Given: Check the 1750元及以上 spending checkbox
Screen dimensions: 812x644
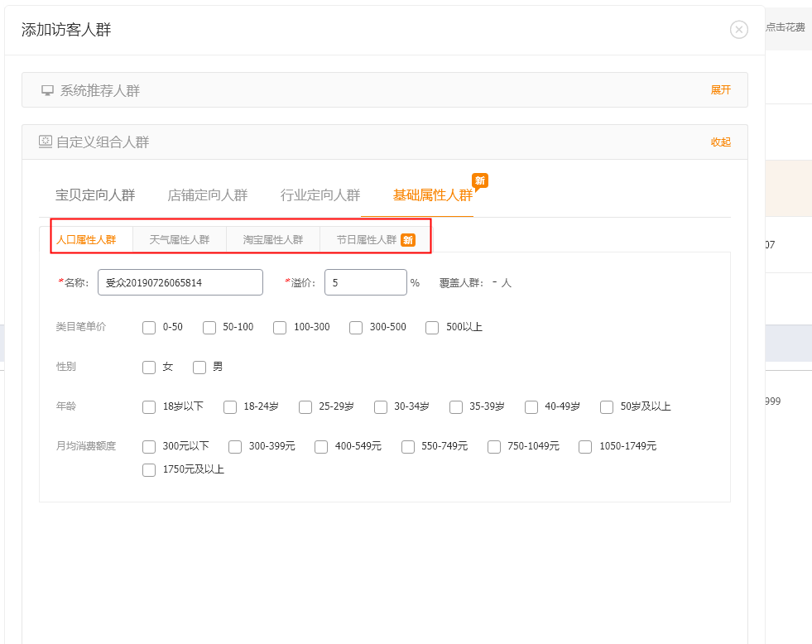Looking at the screenshot, I should coord(149,470).
